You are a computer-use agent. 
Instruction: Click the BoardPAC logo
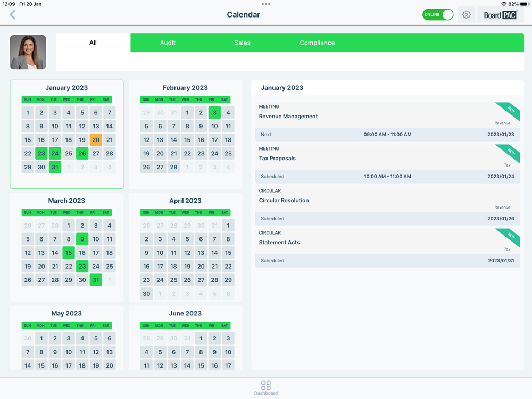(x=500, y=15)
